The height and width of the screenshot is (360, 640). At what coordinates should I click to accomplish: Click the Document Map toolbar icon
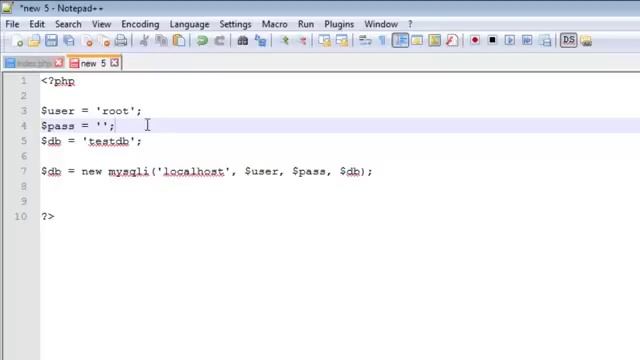435,40
